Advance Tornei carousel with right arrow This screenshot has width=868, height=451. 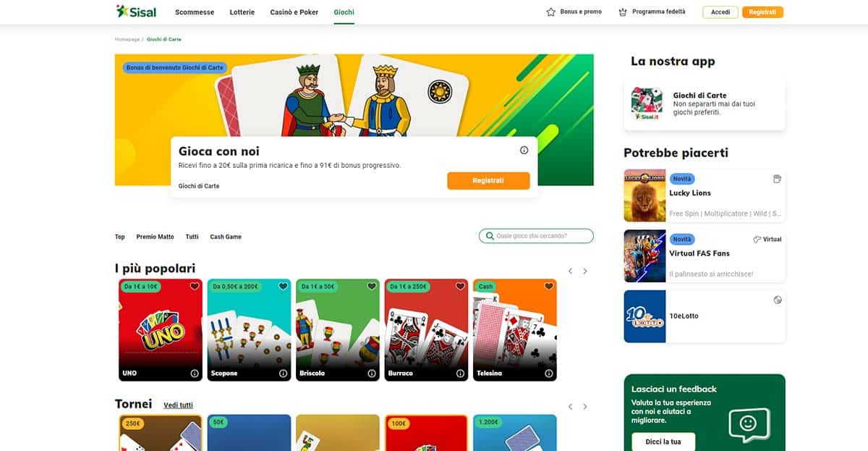585,407
